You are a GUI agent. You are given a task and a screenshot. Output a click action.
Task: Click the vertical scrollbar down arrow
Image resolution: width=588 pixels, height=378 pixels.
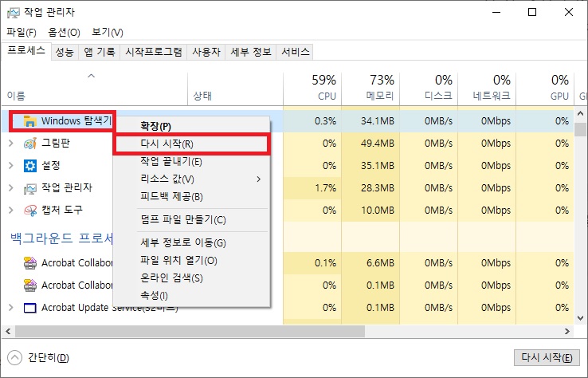[581, 318]
